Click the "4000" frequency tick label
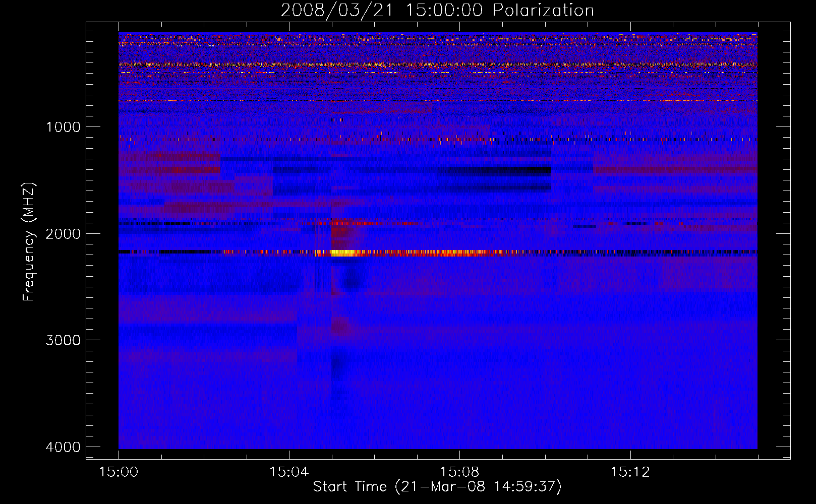This screenshot has height=504, width=816. (63, 447)
